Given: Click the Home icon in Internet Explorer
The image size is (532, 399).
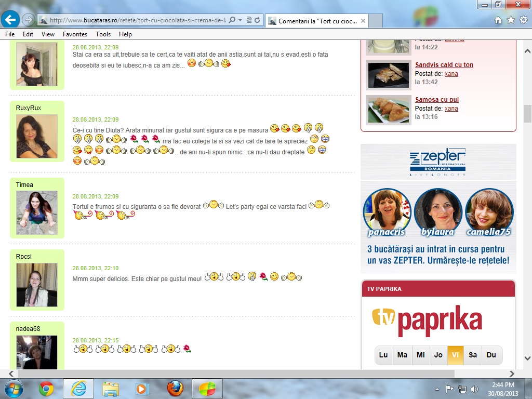Looking at the screenshot, I should tap(498, 20).
